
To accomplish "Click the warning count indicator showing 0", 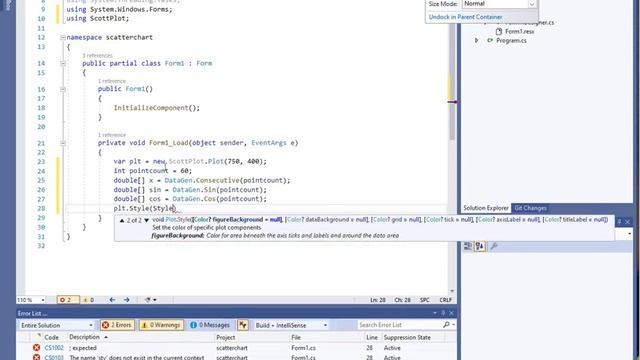I will pos(89,300).
